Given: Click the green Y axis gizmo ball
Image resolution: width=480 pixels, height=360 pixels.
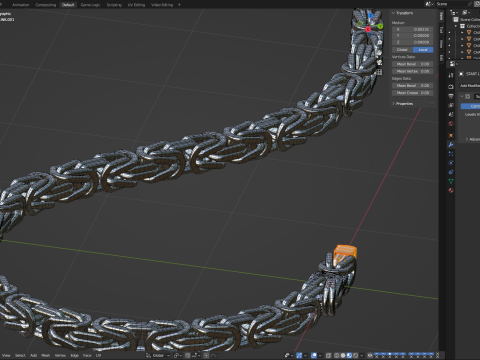Looking at the screenshot, I should click(x=380, y=26).
